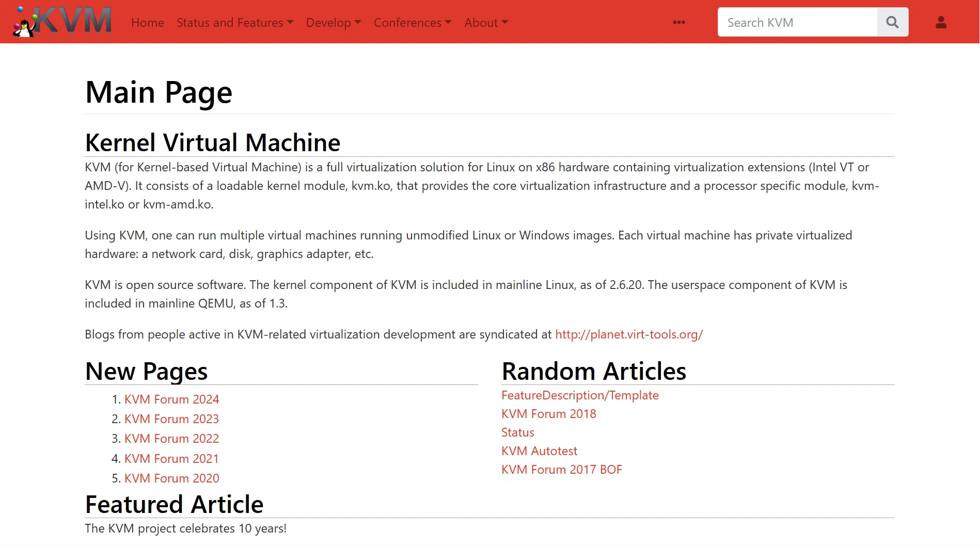Click "The KVM project celebrates 10 years!" text
The height and width of the screenshot is (547, 980).
[x=186, y=528]
